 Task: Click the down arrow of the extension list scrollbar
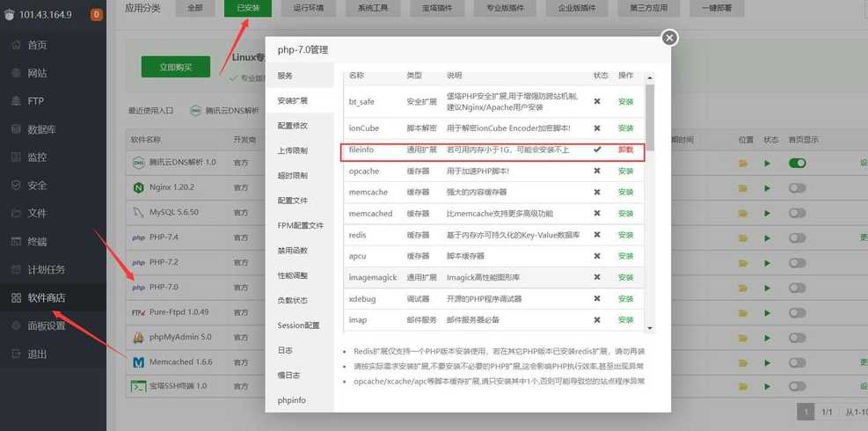pyautogui.click(x=650, y=328)
